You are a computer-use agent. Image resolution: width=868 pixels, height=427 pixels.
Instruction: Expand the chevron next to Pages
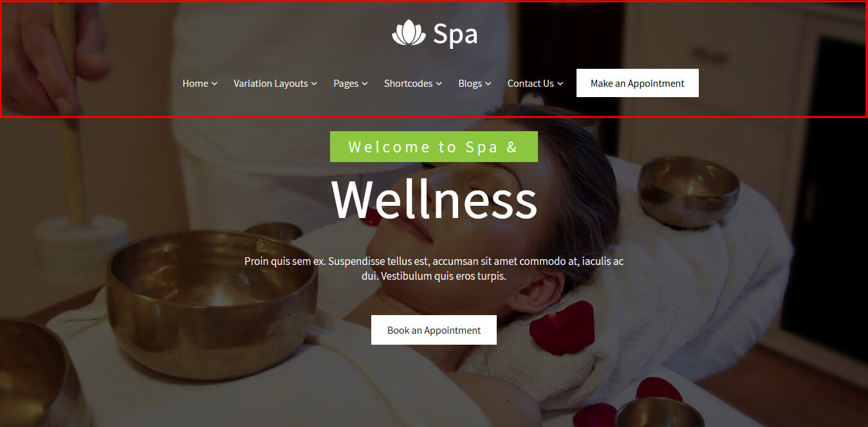pos(365,84)
